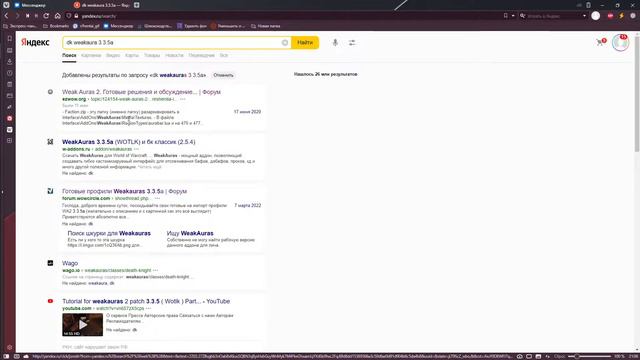Open the Yandex account avatar

tap(620, 43)
